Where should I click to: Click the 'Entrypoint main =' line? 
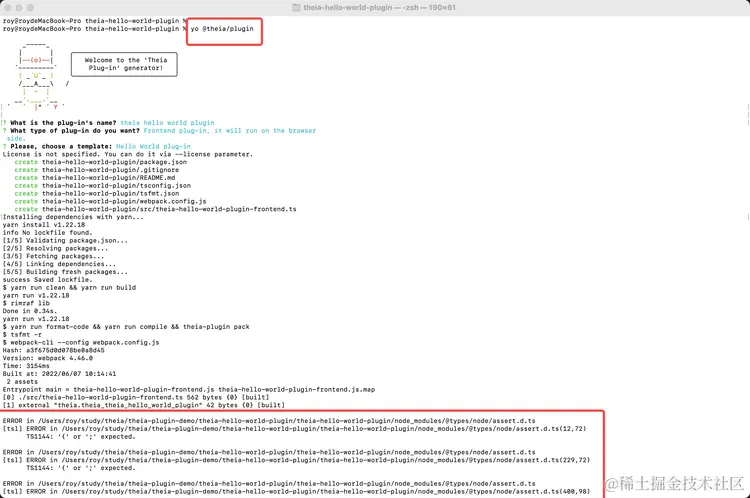click(x=189, y=389)
